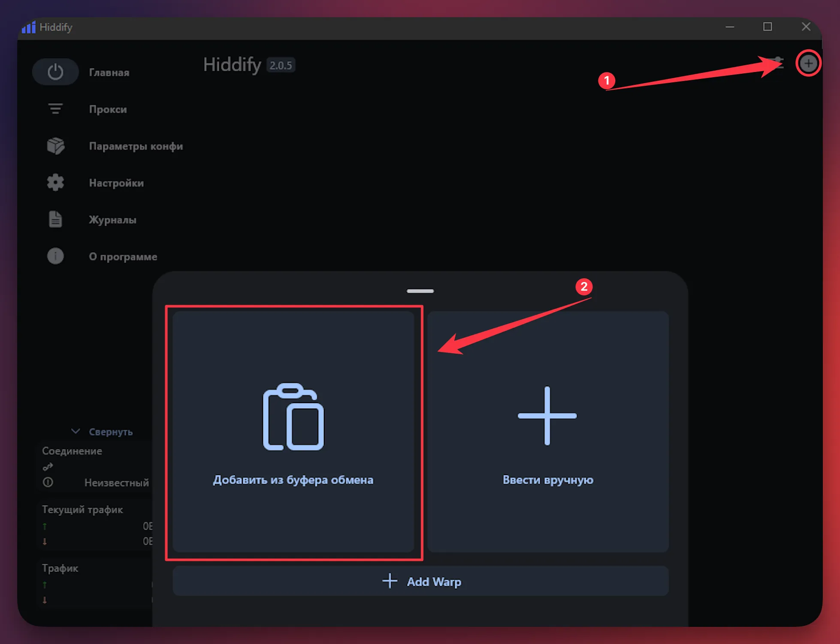Screen dimensions: 840x644
Task: Click upload arrow under Трафик
Action: point(45,585)
